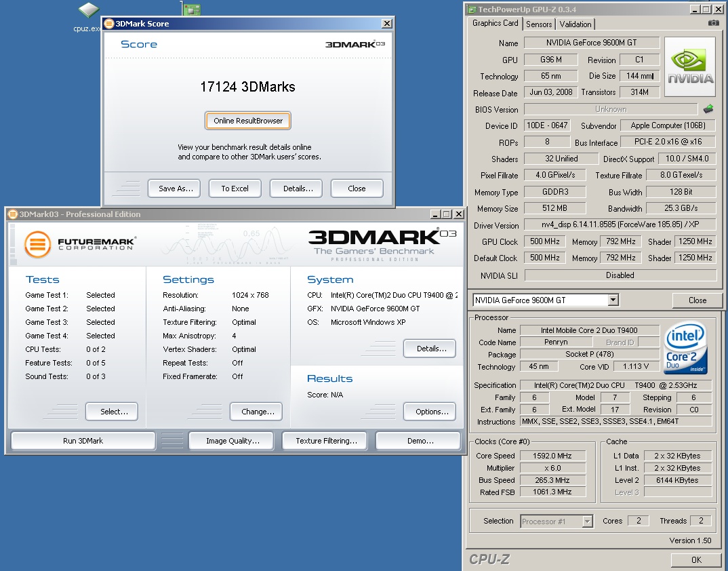Click the Release Date Jun 03, 2008 value
Viewport: 728px width, 571px height.
coord(550,92)
